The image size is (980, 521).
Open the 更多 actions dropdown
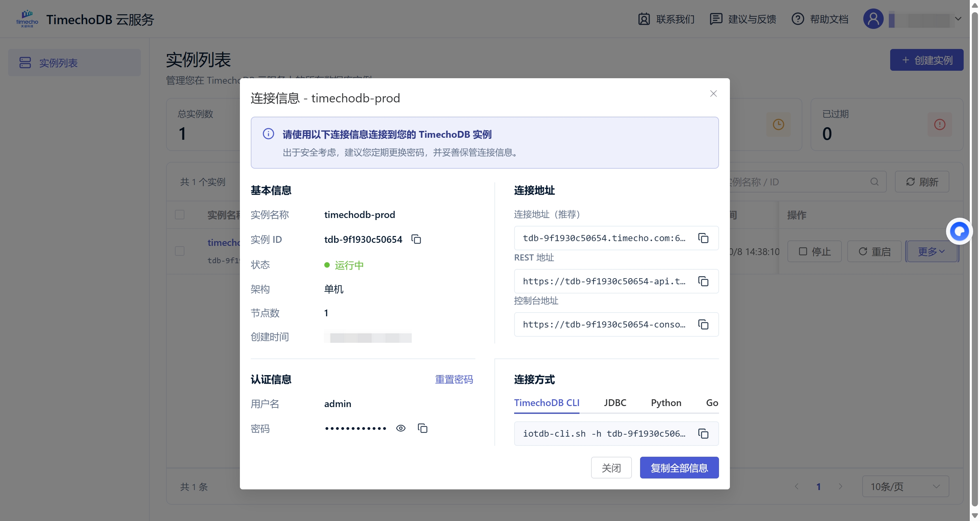pos(932,251)
